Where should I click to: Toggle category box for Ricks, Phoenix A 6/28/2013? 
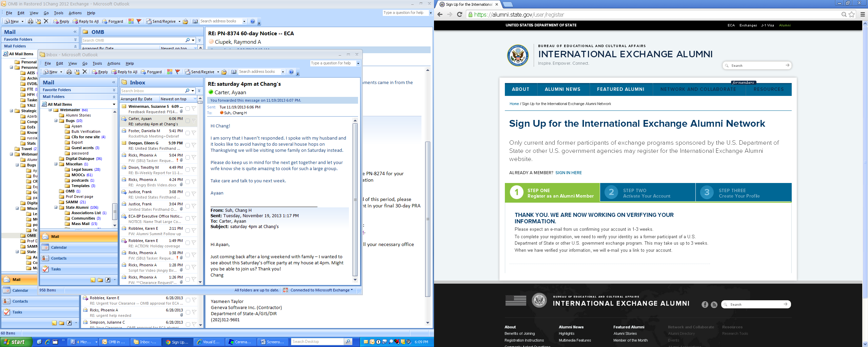(x=188, y=312)
